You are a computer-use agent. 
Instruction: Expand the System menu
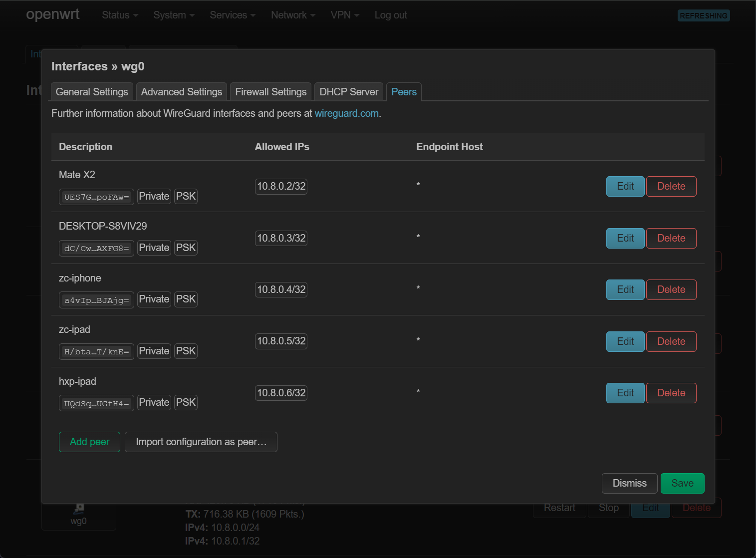coord(174,15)
